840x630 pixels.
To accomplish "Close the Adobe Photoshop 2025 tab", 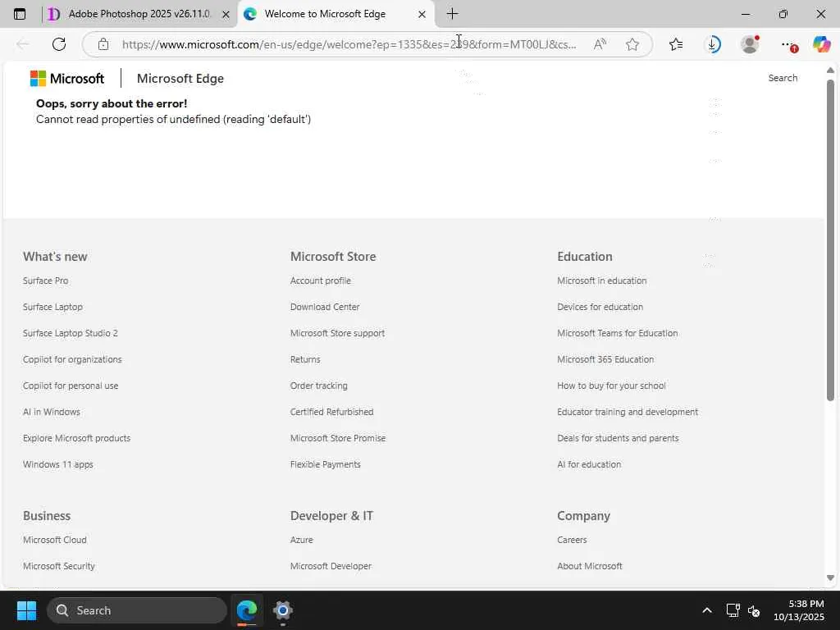I will [226, 15].
